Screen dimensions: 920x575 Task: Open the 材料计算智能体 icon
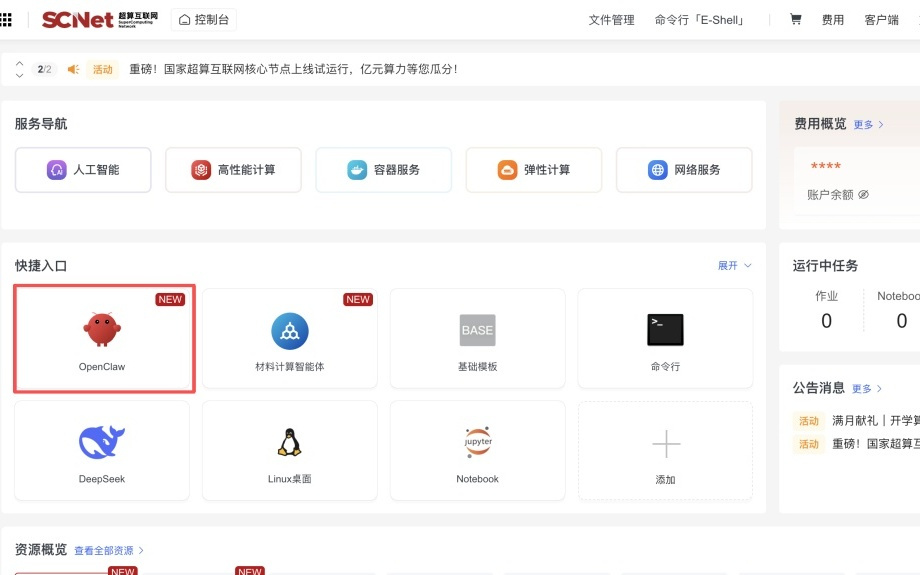click(x=290, y=331)
